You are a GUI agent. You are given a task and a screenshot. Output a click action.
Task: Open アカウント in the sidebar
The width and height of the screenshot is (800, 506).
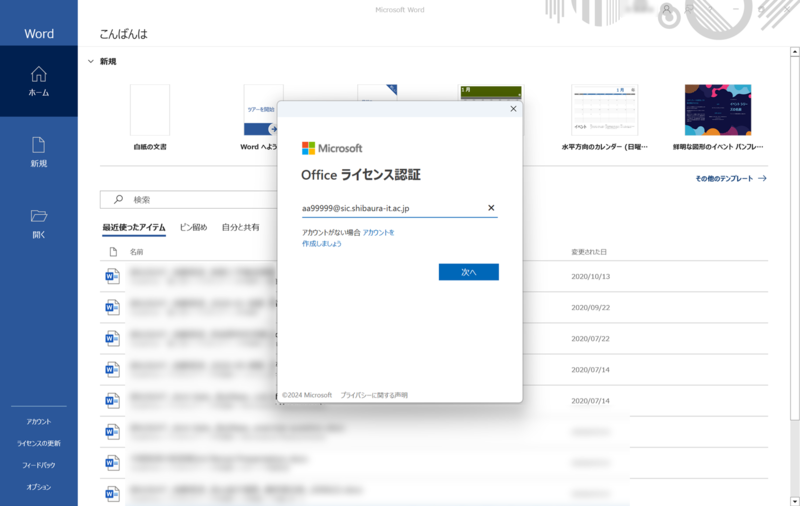click(x=38, y=422)
